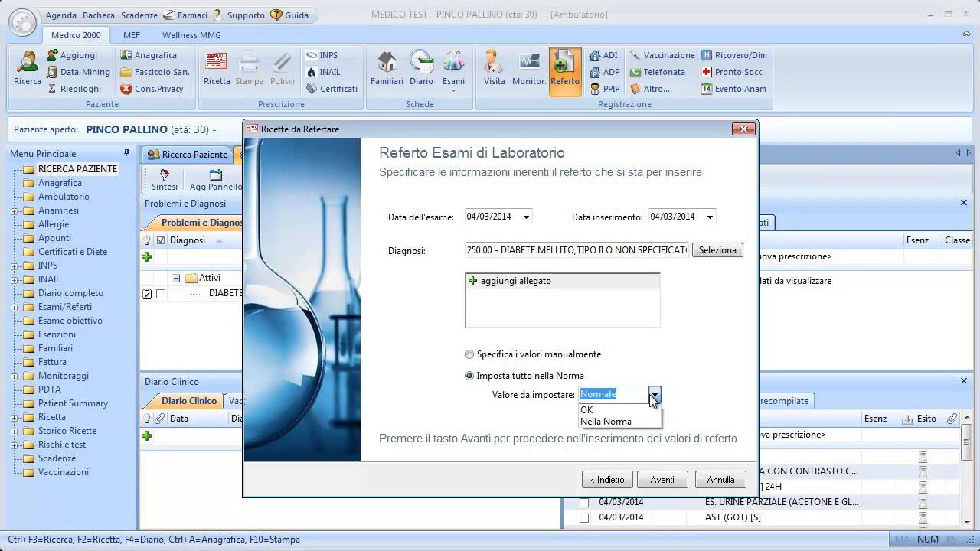Click the Stampa print icon
The width and height of the screenshot is (980, 551).
[x=250, y=69]
